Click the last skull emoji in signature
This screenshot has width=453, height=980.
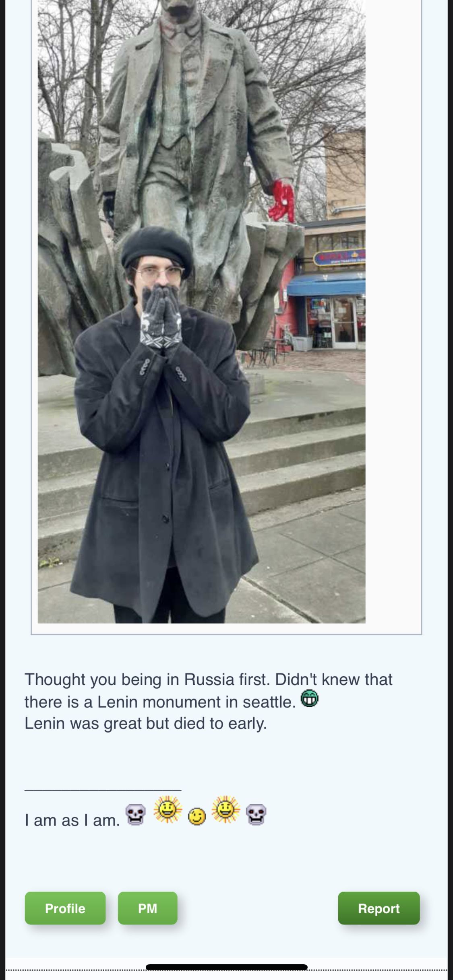click(x=256, y=815)
